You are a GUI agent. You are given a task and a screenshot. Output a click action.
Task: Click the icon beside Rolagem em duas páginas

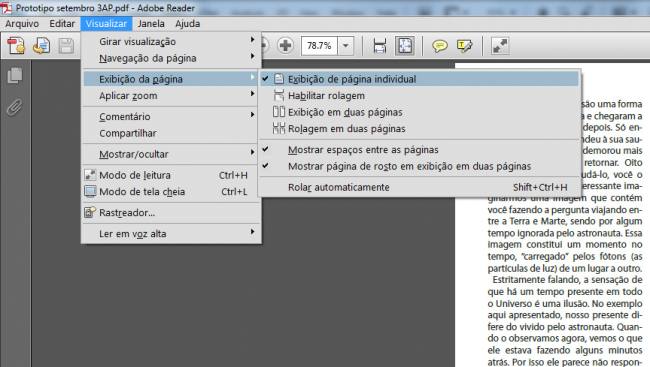pos(279,129)
